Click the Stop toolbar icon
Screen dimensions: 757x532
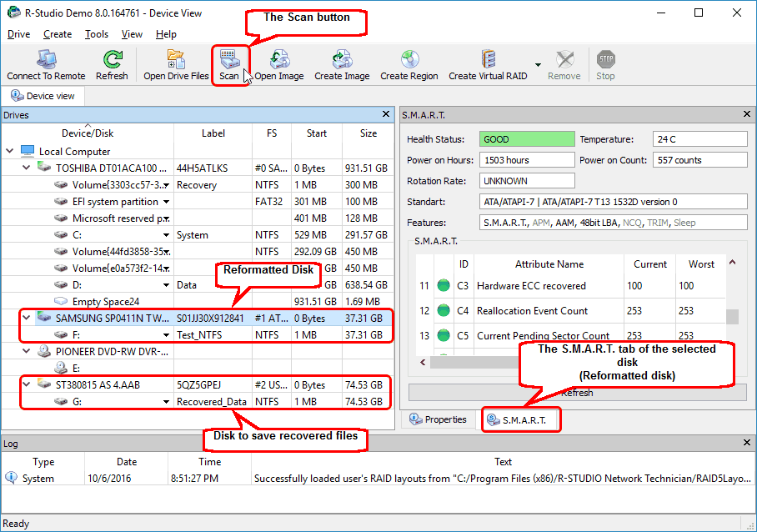pyautogui.click(x=605, y=65)
